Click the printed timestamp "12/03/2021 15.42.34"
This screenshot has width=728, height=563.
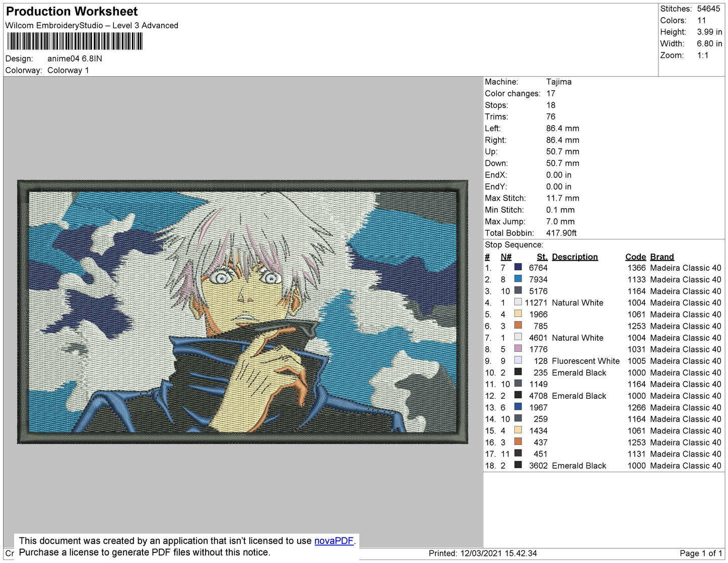(499, 553)
